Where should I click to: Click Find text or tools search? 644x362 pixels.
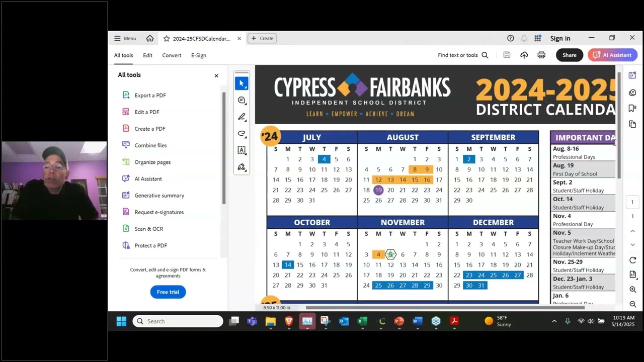point(463,55)
